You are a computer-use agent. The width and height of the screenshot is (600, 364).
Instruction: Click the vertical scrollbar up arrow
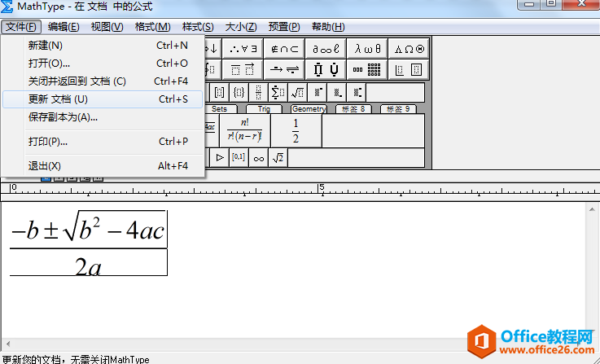click(x=592, y=209)
